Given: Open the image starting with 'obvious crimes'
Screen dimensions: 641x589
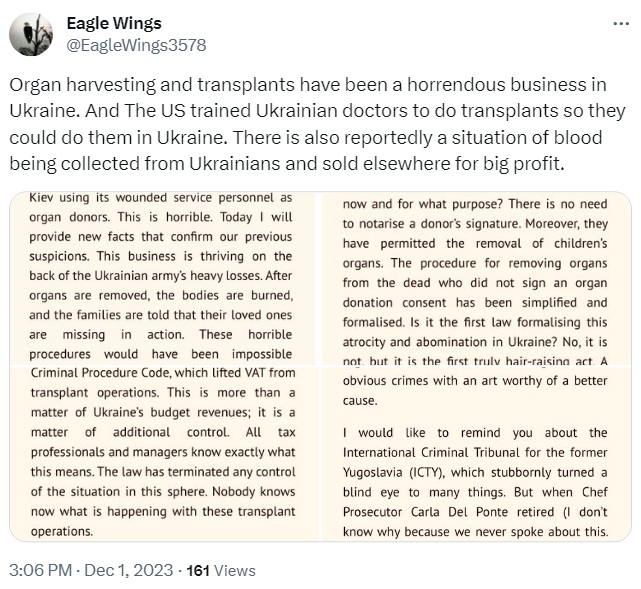Looking at the screenshot, I should tap(477, 454).
